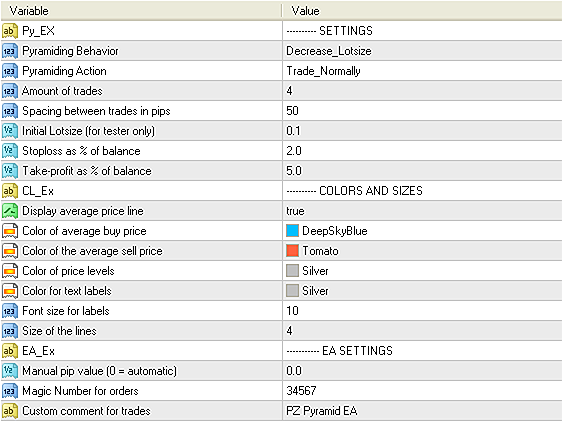Click the color icon beside Color of average buy price
562x424 pixels.
click(10, 231)
